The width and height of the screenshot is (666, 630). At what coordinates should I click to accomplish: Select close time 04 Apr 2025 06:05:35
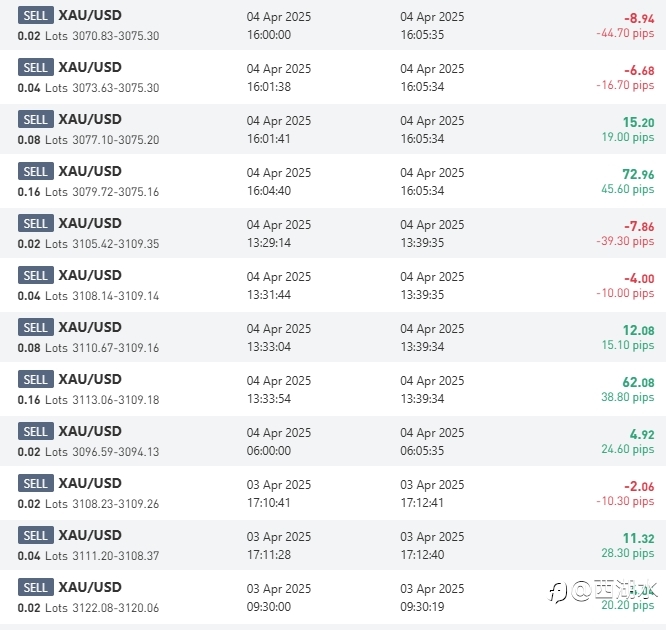tap(432, 441)
